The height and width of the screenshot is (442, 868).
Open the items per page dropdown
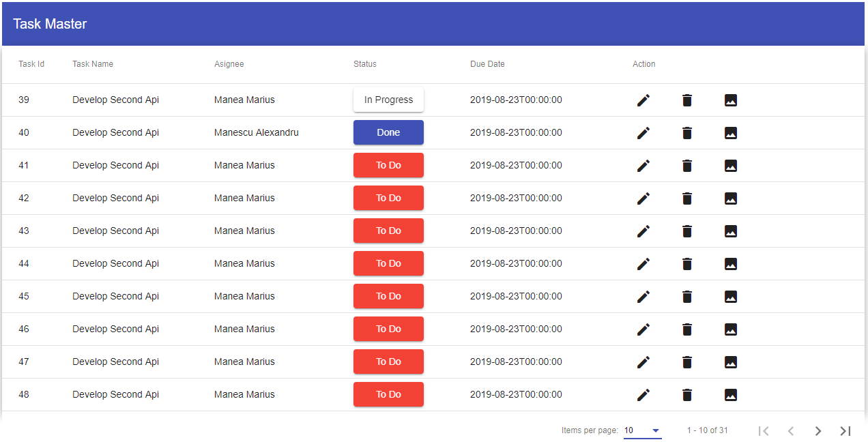641,430
